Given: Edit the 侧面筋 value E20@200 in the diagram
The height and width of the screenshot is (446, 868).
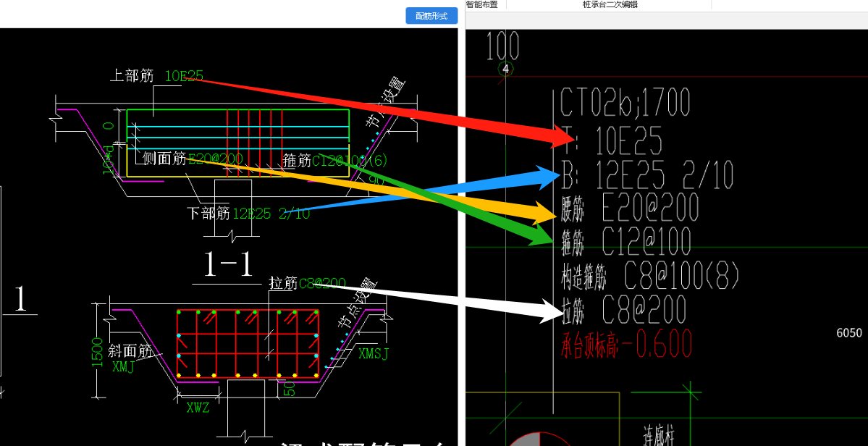Looking at the screenshot, I should tap(215, 159).
